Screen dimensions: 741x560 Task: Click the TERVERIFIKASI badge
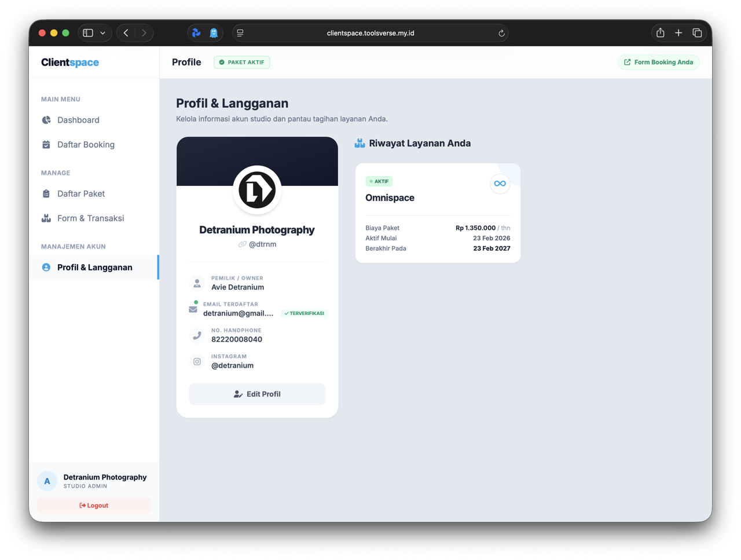click(x=304, y=313)
